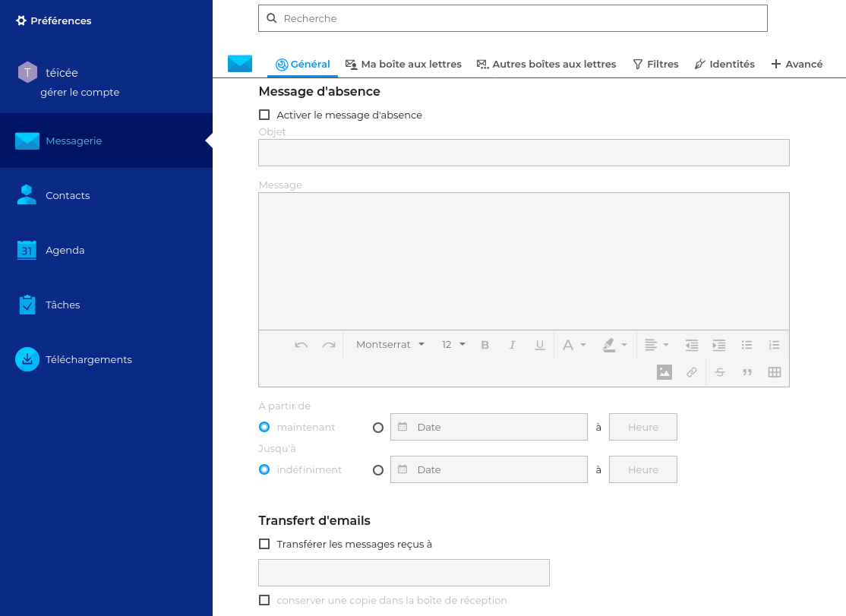Insert a table using the grid icon
The height and width of the screenshot is (616, 846).
pos(775,372)
